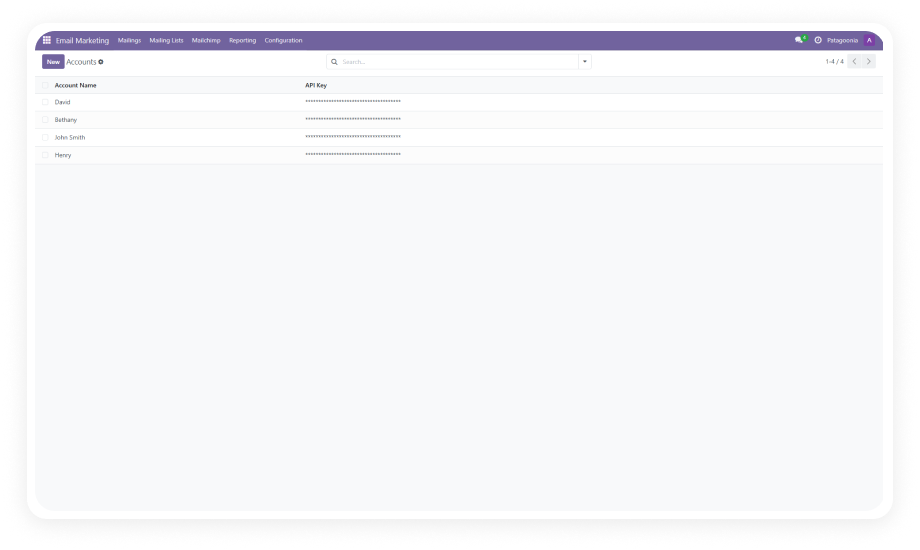Sort by API Key column header

point(316,85)
